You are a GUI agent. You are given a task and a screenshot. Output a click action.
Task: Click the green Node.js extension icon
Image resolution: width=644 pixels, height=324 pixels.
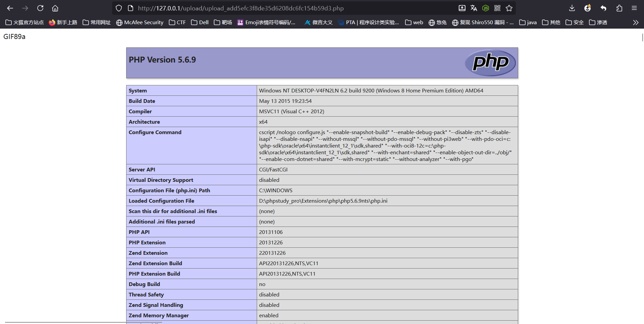coord(486,8)
